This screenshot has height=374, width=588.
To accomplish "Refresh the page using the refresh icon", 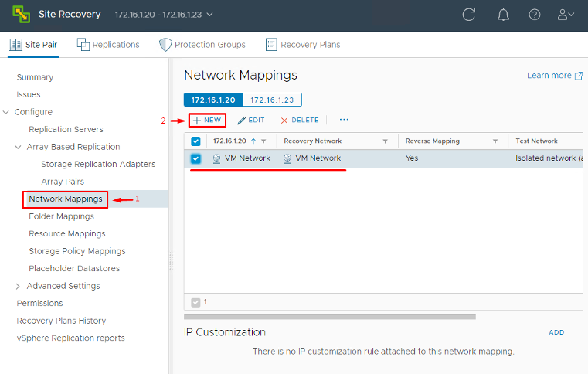I will pos(469,15).
